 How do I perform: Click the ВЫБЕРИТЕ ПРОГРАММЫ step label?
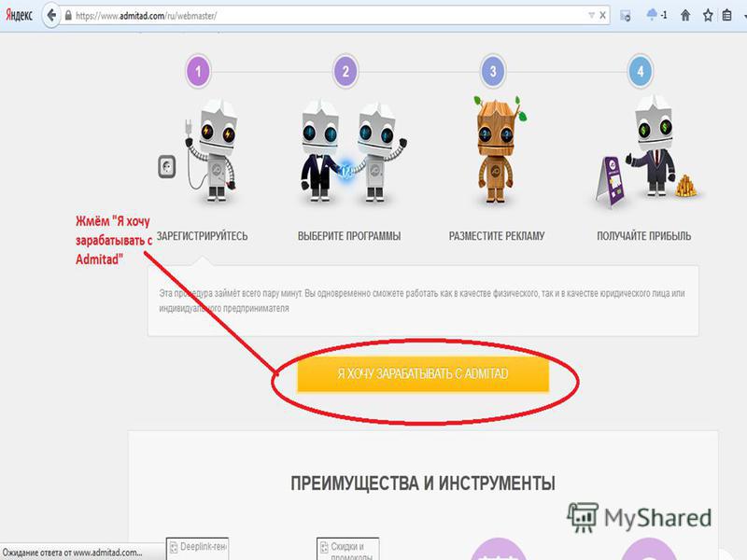[x=349, y=236]
